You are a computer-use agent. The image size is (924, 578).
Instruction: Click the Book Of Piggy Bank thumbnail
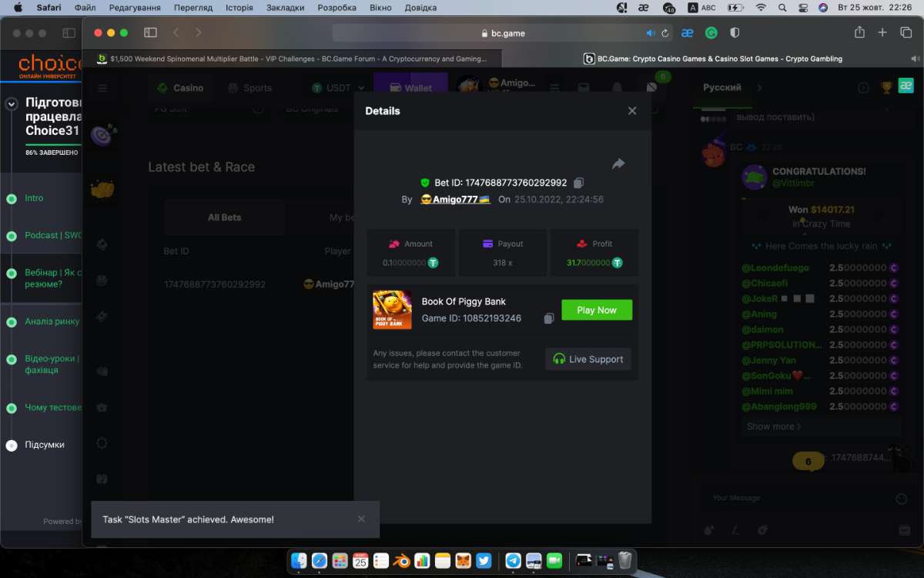[392, 310]
